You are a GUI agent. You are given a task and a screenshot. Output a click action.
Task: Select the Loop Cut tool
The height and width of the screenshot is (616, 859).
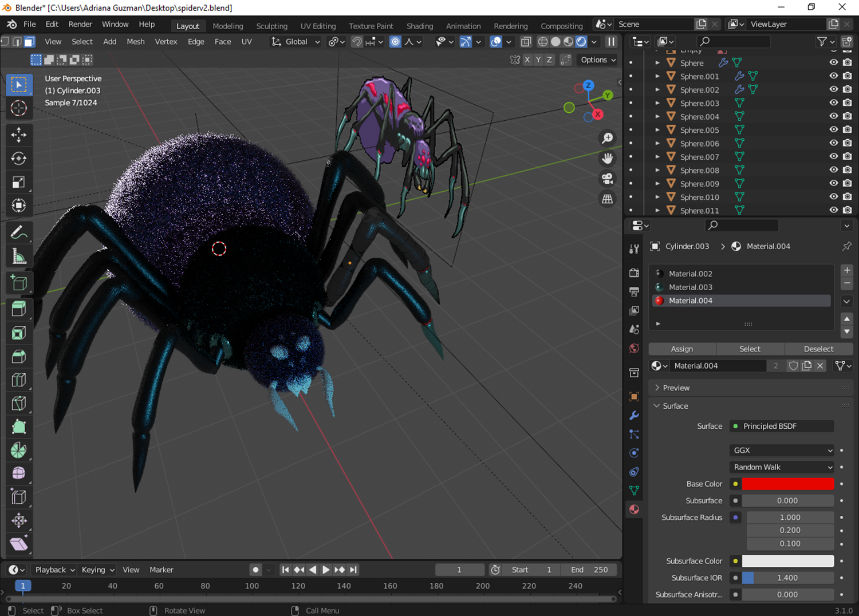pos(18,380)
